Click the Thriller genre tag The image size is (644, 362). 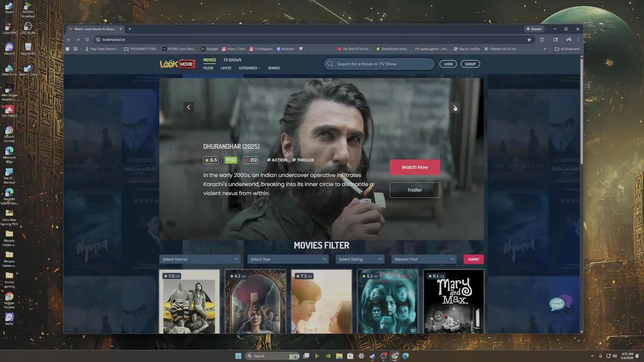click(303, 160)
